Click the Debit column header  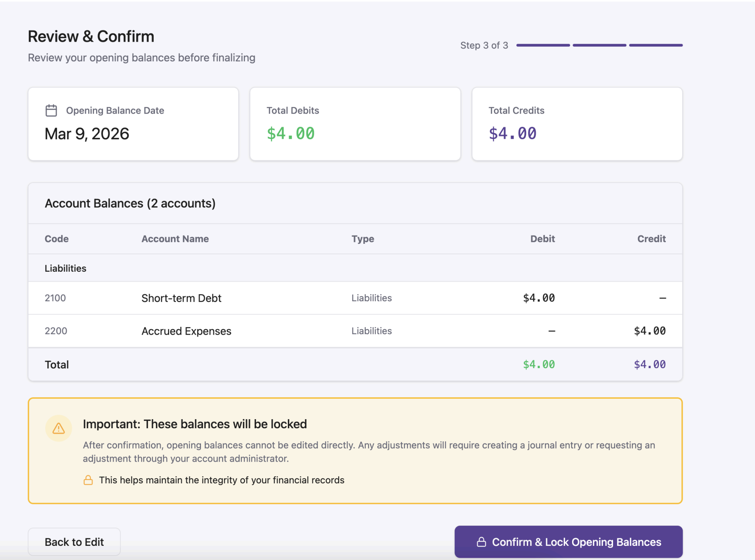pyautogui.click(x=542, y=239)
